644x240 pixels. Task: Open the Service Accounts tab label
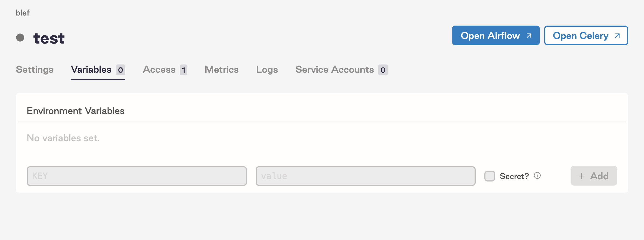335,70
